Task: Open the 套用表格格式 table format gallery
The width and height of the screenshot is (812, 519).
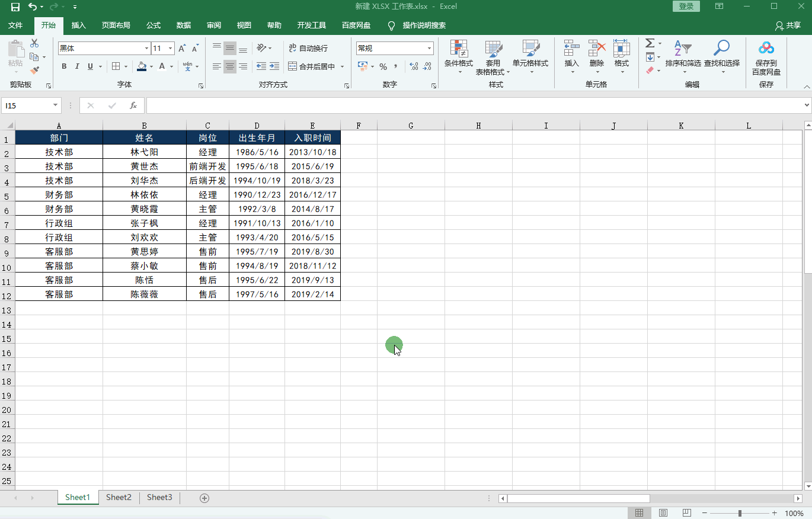Action: tap(493, 57)
